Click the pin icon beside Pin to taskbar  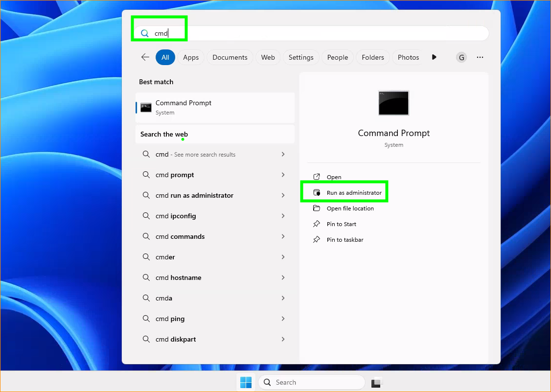click(317, 240)
